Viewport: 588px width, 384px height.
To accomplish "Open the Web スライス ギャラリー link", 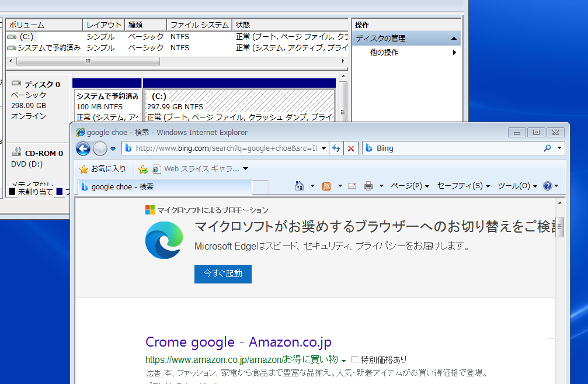I will pos(196,169).
